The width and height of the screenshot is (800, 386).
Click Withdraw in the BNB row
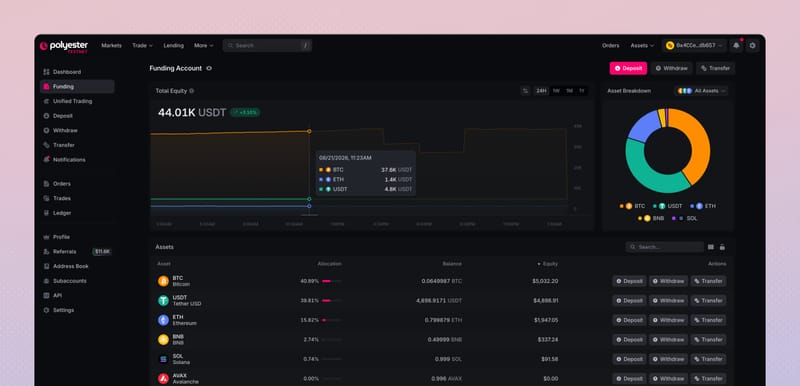click(668, 340)
